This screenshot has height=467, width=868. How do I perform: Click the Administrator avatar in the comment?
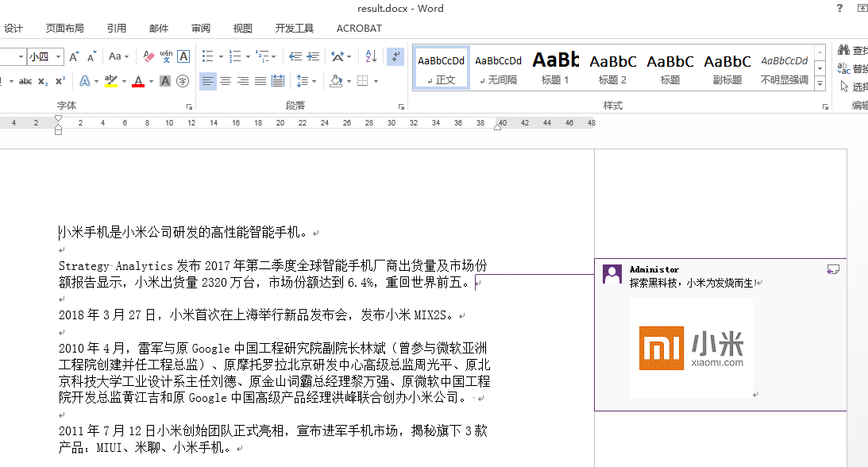(x=611, y=274)
